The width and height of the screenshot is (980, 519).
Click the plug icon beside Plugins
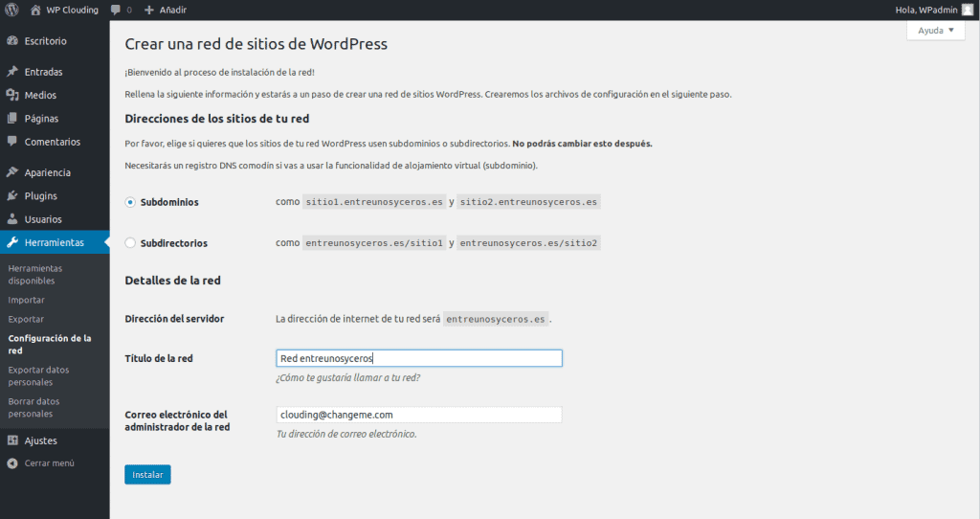click(x=11, y=195)
